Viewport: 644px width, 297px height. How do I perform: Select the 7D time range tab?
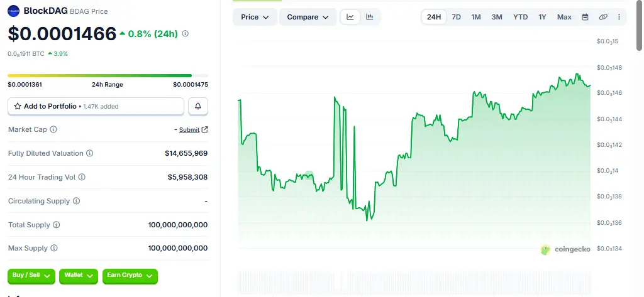(456, 17)
